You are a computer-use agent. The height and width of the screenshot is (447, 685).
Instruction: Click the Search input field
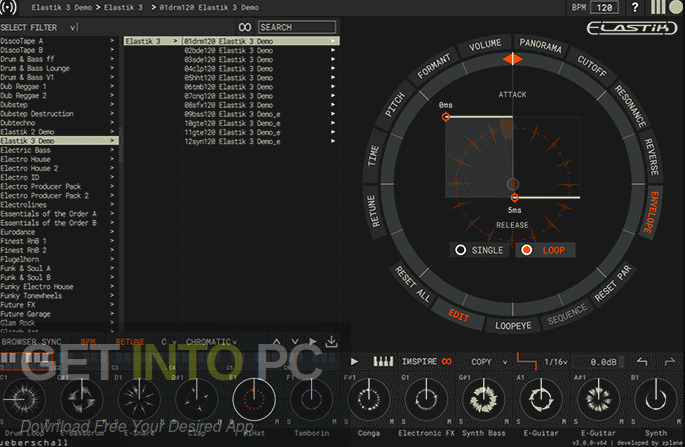coord(297,27)
